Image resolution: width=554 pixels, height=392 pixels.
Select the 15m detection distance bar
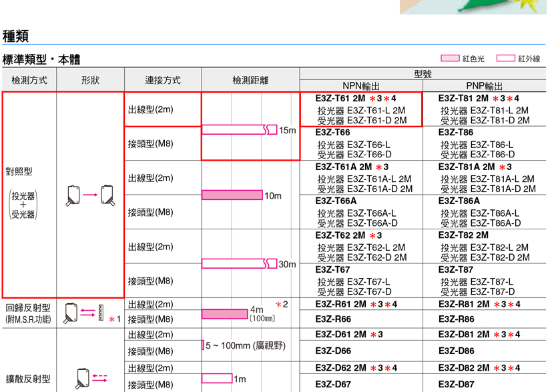click(239, 129)
